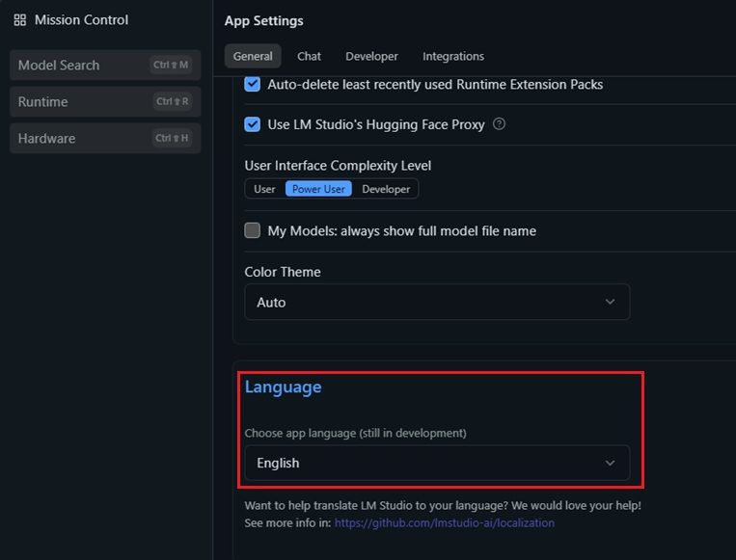The width and height of the screenshot is (736, 560).
Task: Select Developer interface complexity level
Action: click(386, 189)
